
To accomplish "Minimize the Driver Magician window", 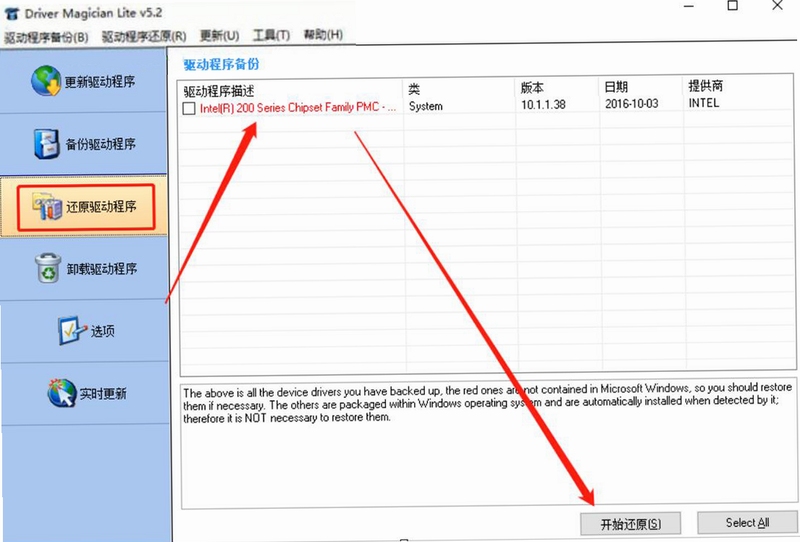I will point(689,6).
